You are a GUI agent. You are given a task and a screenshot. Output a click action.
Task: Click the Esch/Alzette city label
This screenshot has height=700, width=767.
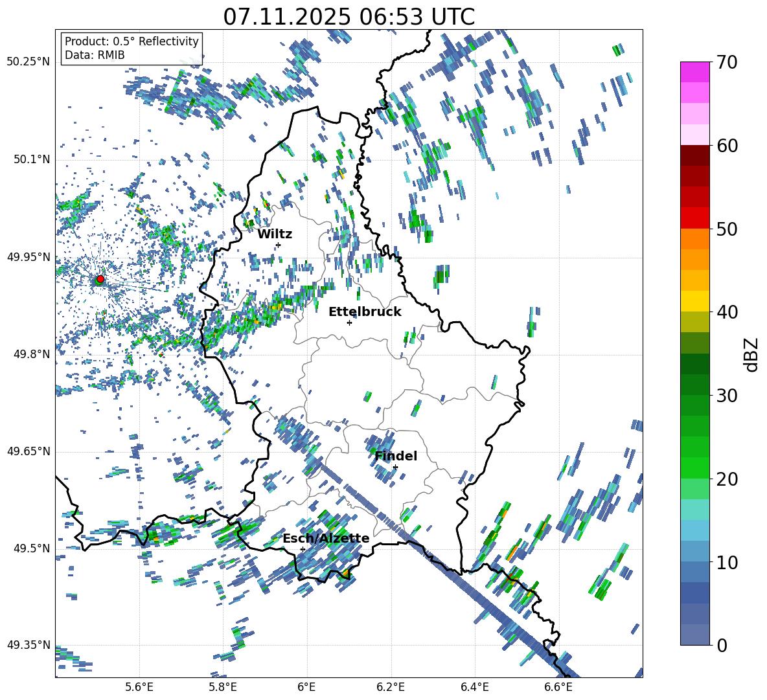point(326,538)
